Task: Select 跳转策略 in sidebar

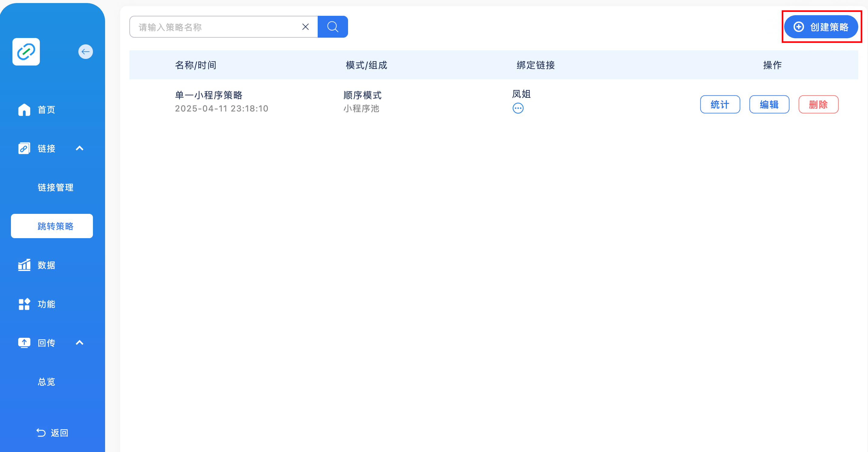Action: (x=52, y=226)
